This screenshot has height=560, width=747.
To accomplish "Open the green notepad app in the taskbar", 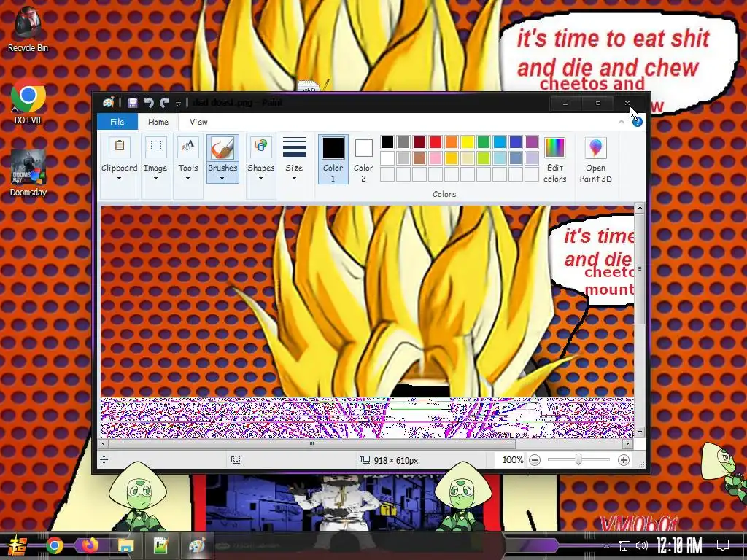I will click(x=161, y=545).
